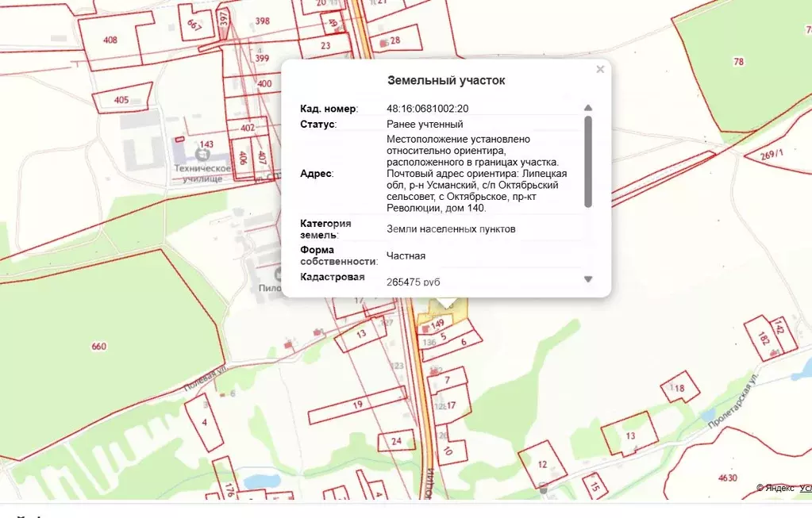
Task: Click parcel 18 near Пролетарская ул.
Action: (x=679, y=388)
